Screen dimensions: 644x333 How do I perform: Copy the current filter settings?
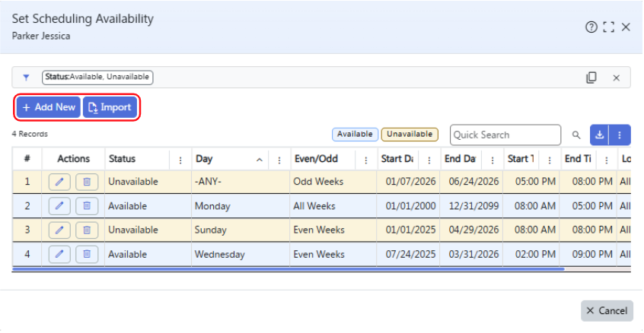591,78
